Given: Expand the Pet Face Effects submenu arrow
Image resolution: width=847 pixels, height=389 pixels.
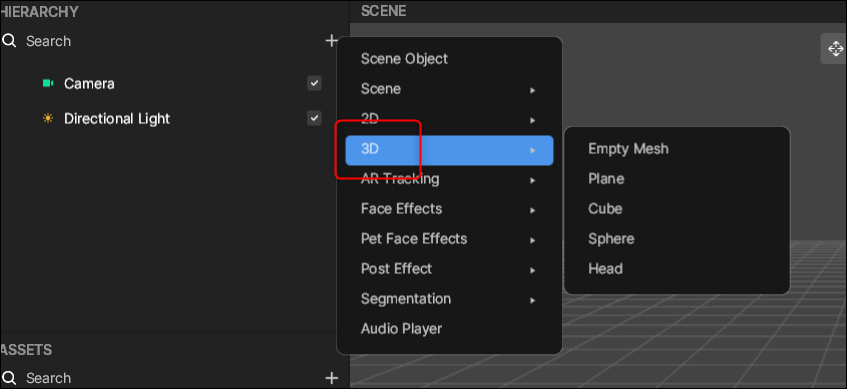Looking at the screenshot, I should [x=533, y=240].
